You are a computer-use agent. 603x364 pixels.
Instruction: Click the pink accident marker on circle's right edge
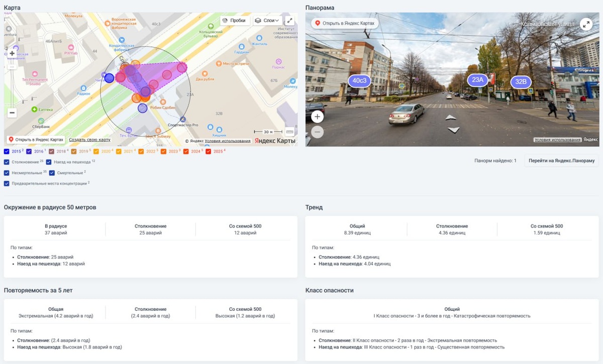(x=182, y=67)
